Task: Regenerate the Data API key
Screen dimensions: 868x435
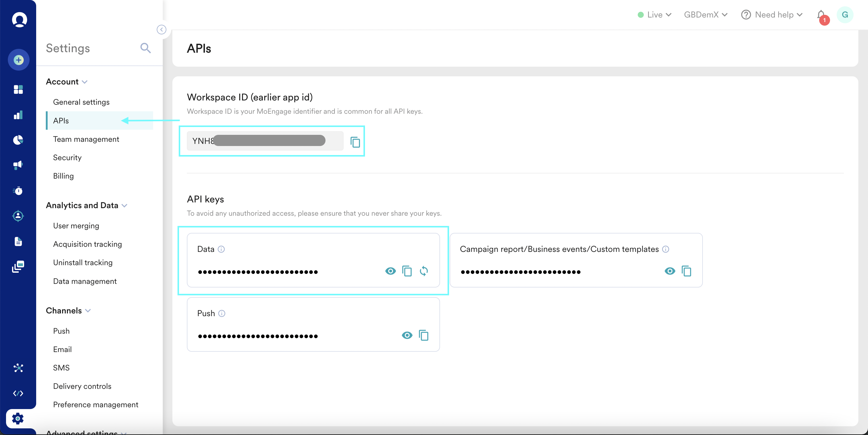Action: 423,271
